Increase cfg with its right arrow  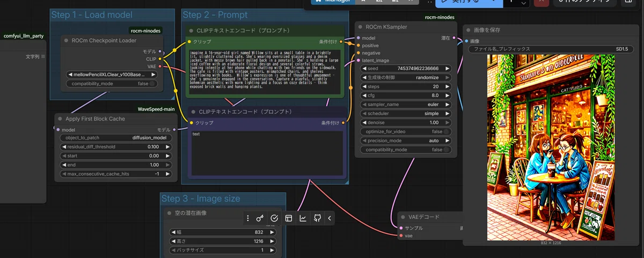[x=447, y=95]
